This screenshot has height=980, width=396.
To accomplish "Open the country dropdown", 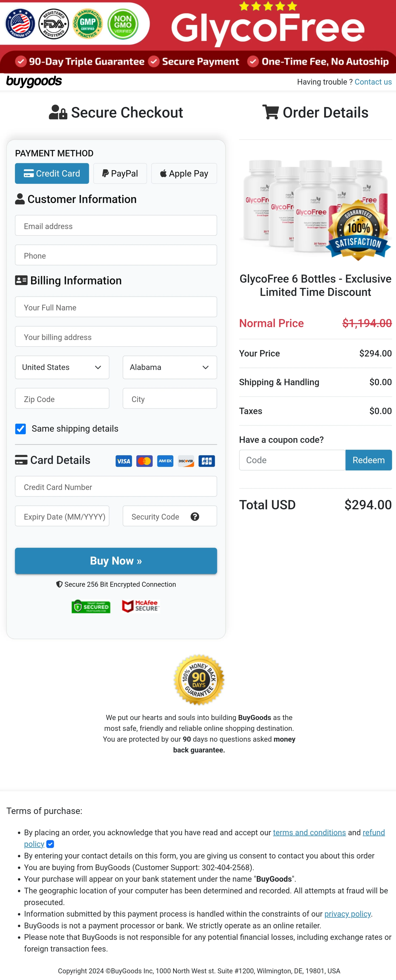I will click(62, 367).
